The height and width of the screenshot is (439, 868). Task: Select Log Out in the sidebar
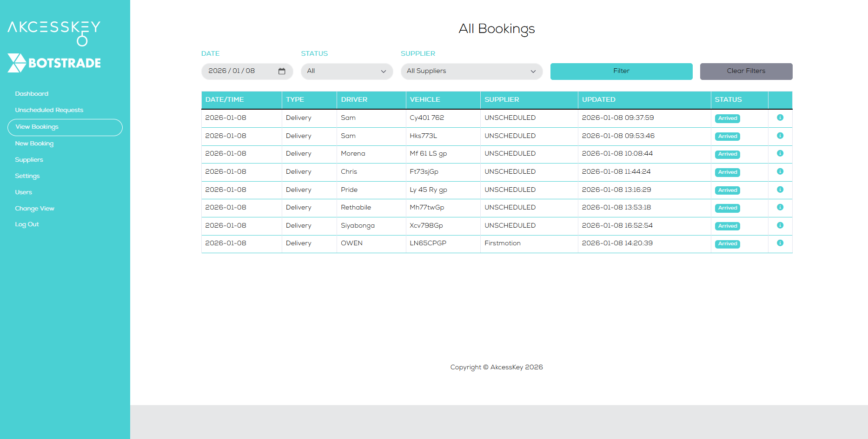(27, 224)
